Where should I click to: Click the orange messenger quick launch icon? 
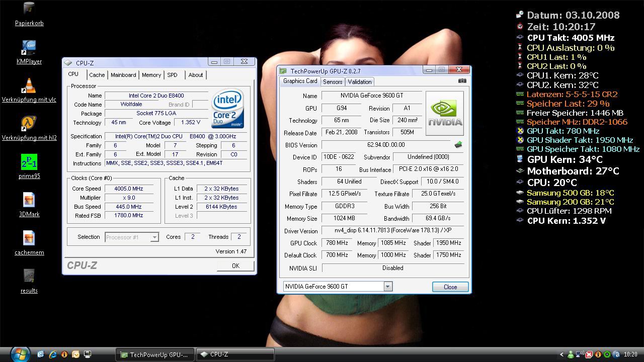(75, 354)
